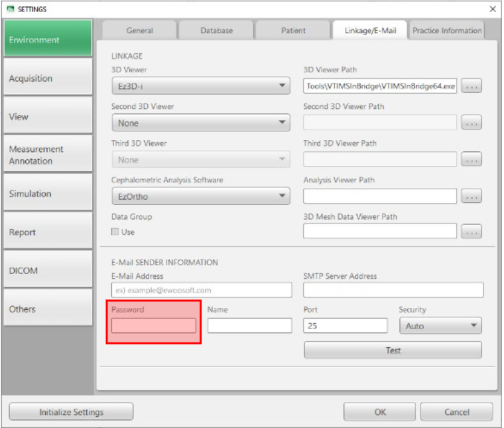The height and width of the screenshot is (428, 504).
Task: Expand the Second 3D Viewer dropdown
Action: (x=200, y=123)
